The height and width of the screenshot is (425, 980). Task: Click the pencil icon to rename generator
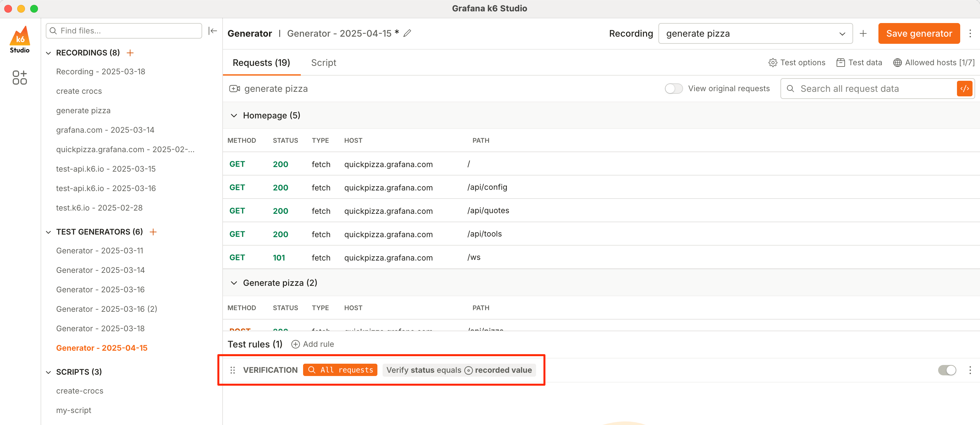coord(407,33)
